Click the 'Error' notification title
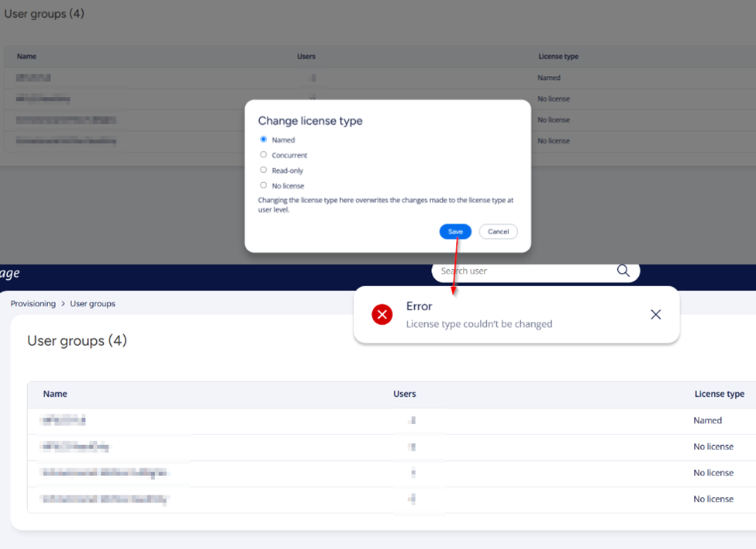The width and height of the screenshot is (756, 549). (x=419, y=306)
